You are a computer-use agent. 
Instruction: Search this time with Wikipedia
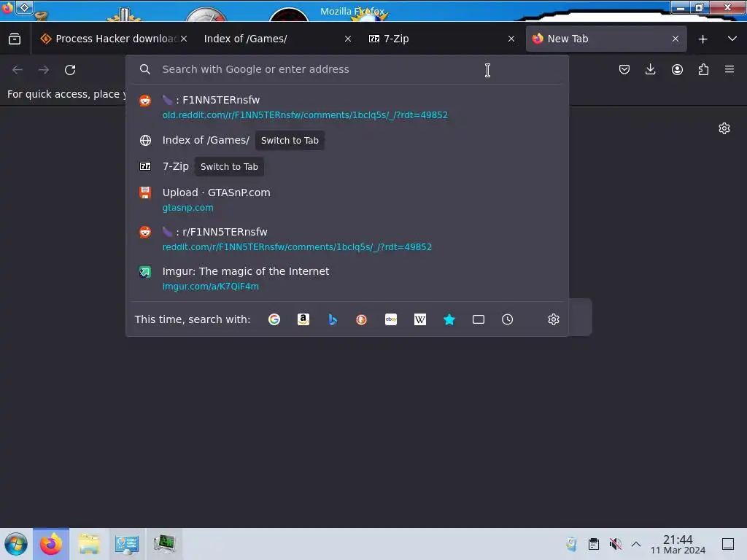(420, 319)
